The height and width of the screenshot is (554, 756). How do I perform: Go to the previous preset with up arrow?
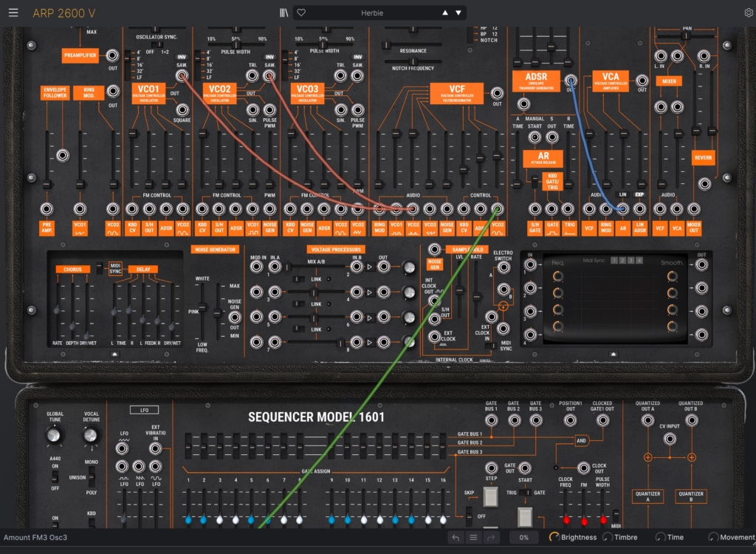444,13
